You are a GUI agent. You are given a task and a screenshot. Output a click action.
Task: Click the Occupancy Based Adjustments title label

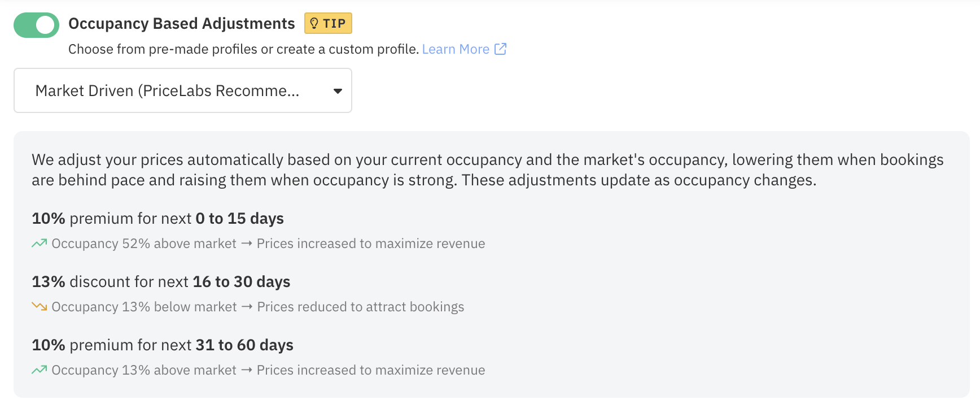coord(181,24)
